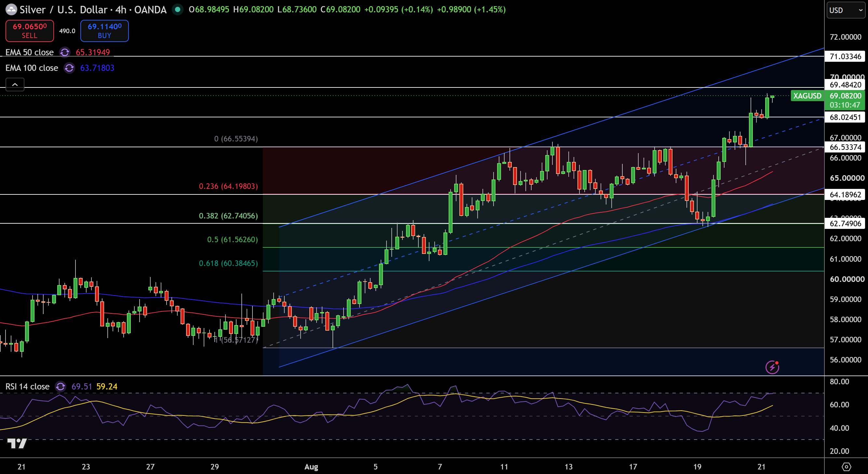
Task: Click the 65.31949 EMA 50 value
Action: [x=93, y=52]
